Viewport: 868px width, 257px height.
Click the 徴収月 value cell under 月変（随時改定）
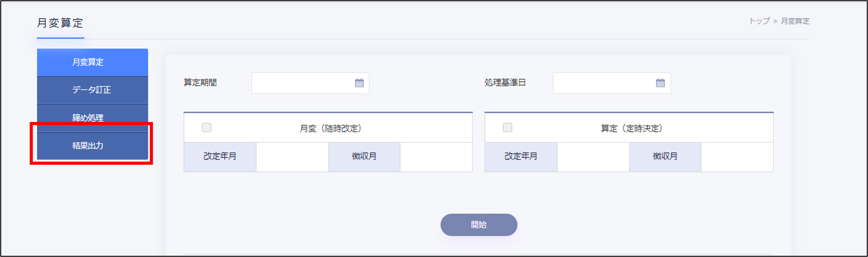coord(436,157)
